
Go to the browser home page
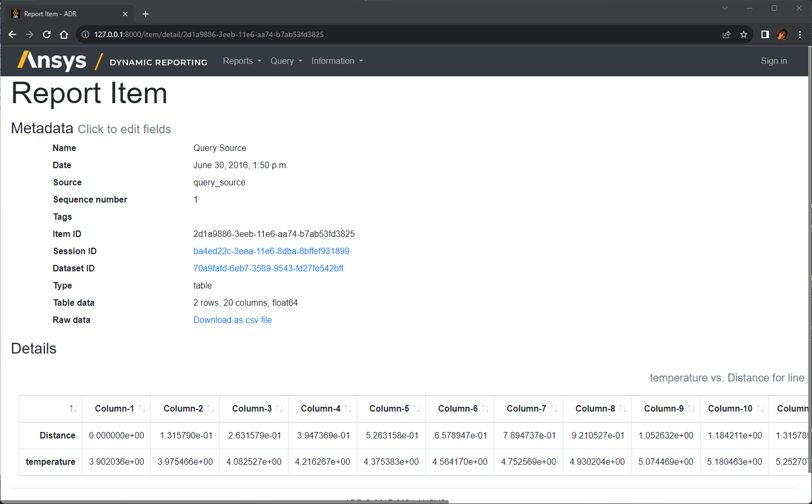(x=64, y=34)
